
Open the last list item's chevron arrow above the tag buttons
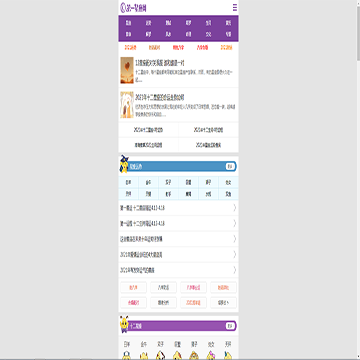pyautogui.click(x=234, y=270)
